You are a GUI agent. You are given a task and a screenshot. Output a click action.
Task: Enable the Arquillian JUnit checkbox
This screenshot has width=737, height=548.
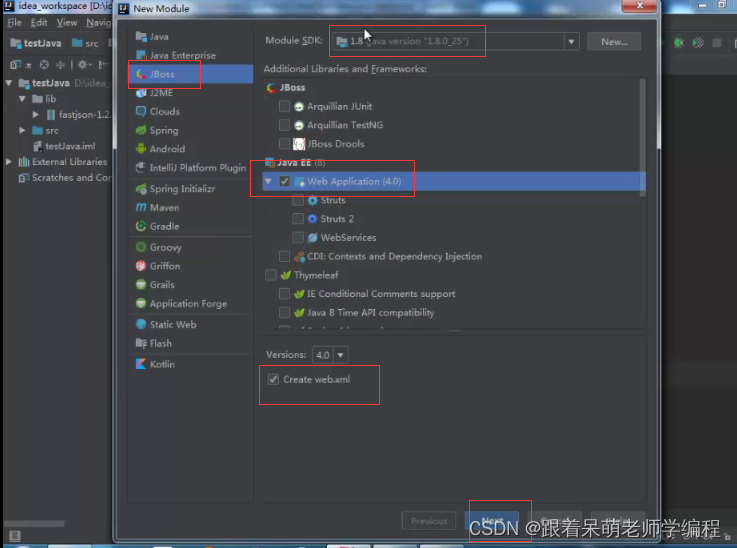click(x=284, y=106)
